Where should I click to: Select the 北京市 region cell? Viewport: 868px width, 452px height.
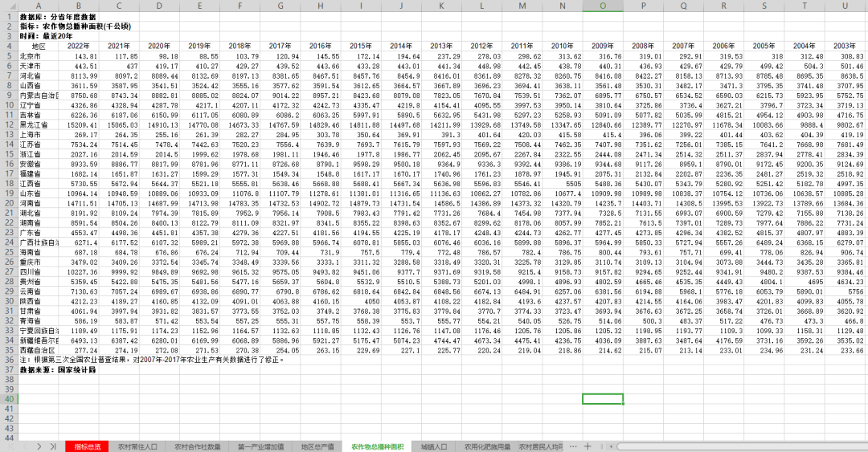[x=30, y=56]
